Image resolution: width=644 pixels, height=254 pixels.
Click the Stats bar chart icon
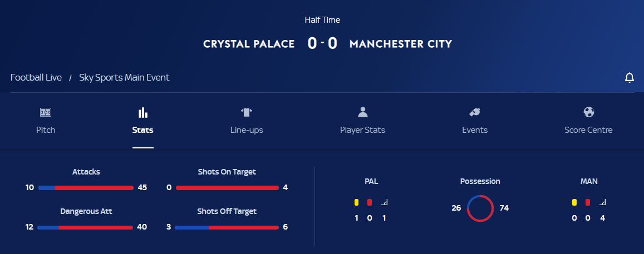(143, 112)
